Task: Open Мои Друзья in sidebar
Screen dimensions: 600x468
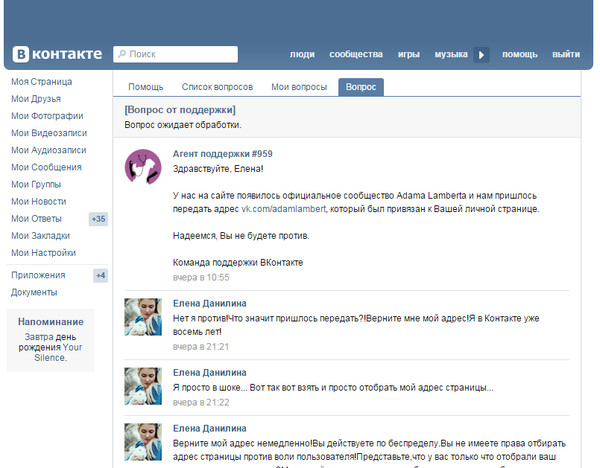Action: 36,99
